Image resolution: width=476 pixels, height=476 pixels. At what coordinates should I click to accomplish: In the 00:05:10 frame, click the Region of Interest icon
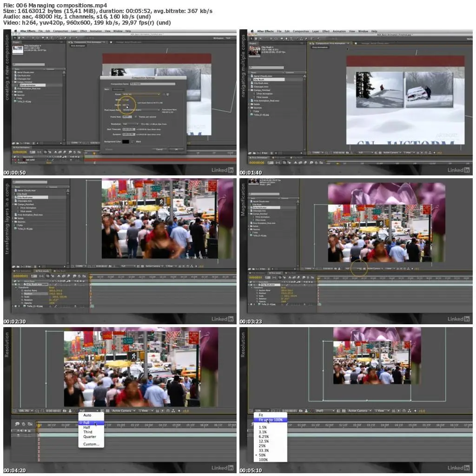[x=338, y=411]
